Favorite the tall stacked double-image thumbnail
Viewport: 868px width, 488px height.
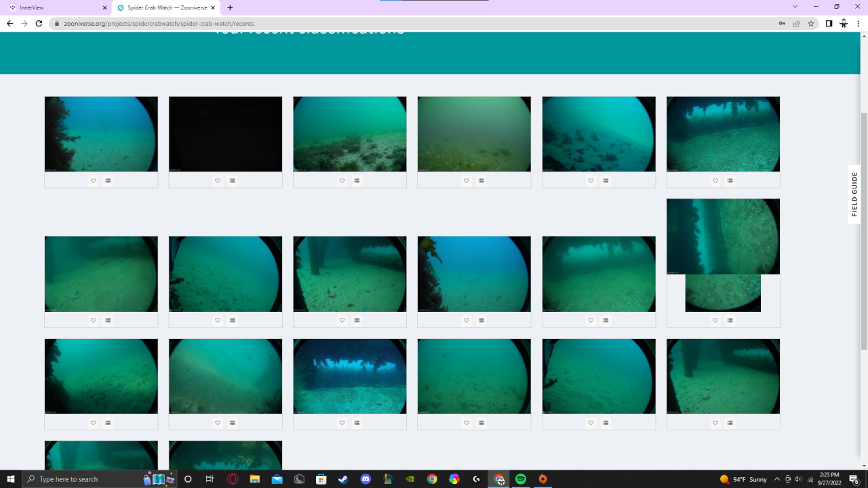(715, 321)
